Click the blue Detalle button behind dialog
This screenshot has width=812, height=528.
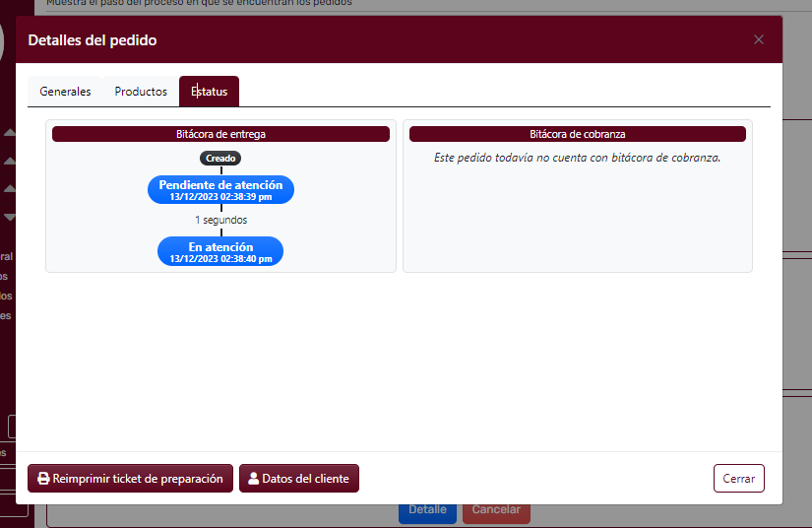pyautogui.click(x=427, y=512)
